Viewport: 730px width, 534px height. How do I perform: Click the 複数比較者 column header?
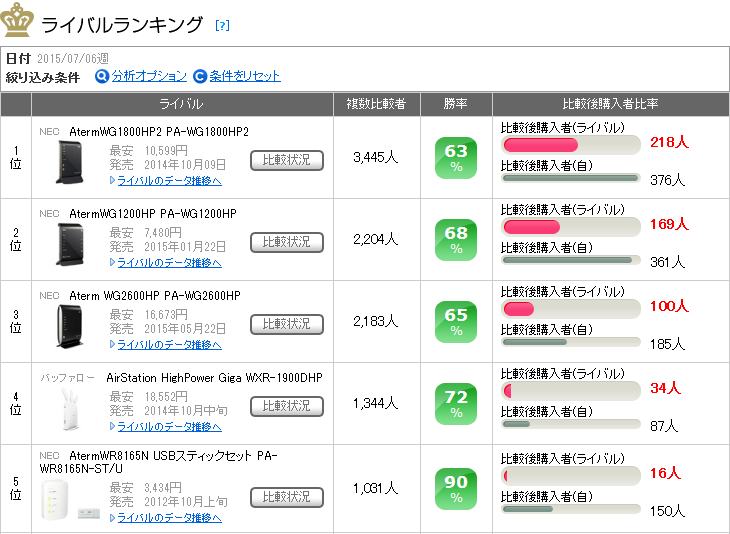point(377,104)
